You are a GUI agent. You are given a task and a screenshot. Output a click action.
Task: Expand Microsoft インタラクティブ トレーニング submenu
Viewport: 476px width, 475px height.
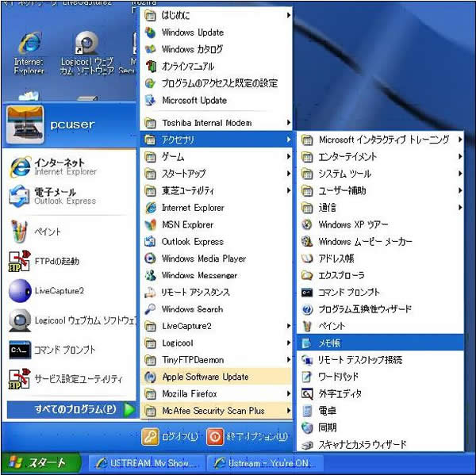pos(380,140)
